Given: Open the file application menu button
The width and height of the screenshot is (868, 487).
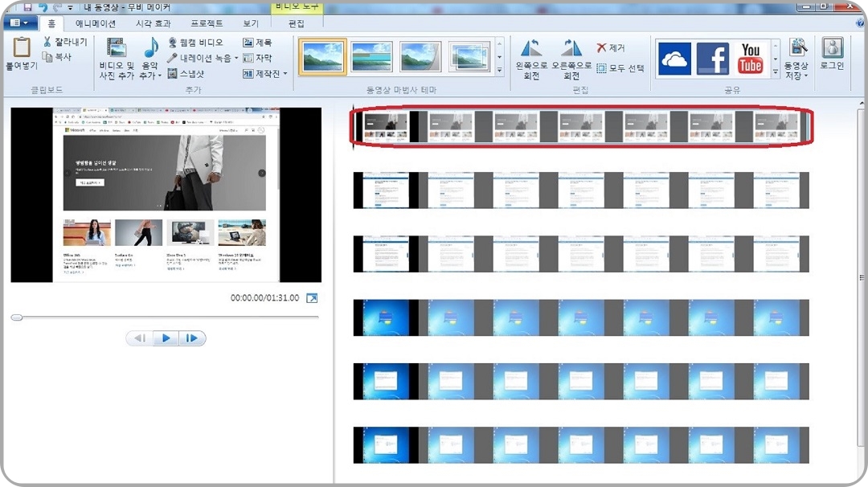Looking at the screenshot, I should coord(20,23).
